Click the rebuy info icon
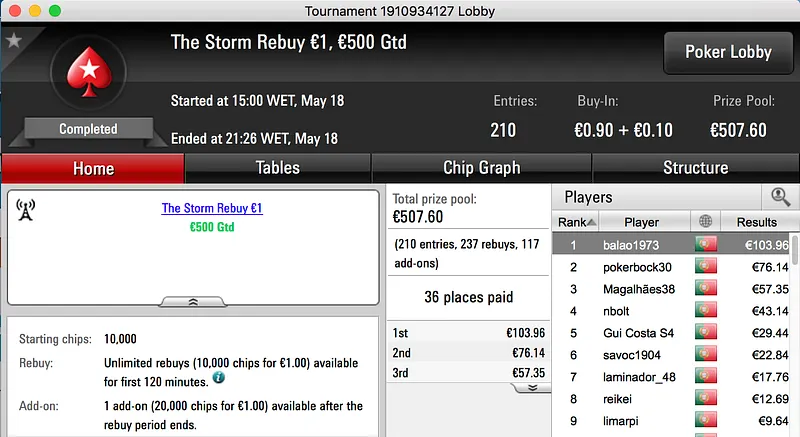This screenshot has height=437, width=800. coord(218,378)
